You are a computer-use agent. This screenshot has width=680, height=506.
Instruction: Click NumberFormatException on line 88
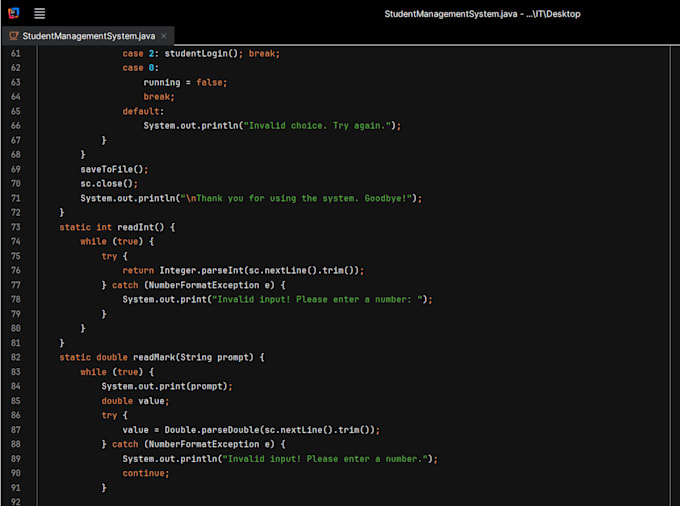point(204,444)
